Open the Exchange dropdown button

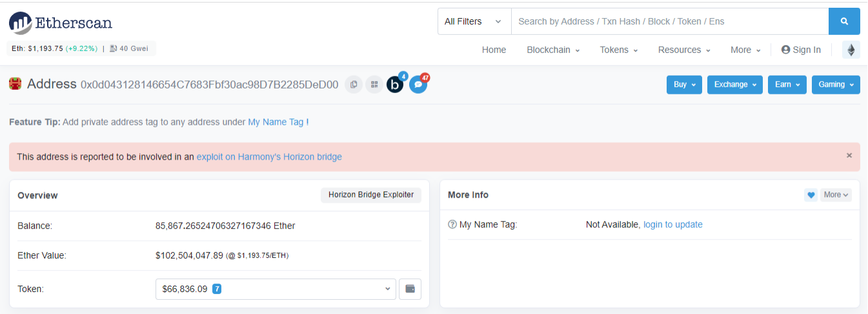click(x=735, y=85)
